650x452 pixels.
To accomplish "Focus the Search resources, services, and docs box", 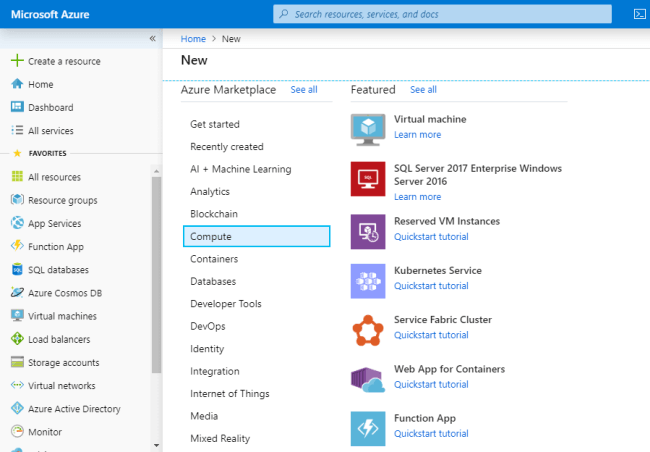I will coord(442,14).
